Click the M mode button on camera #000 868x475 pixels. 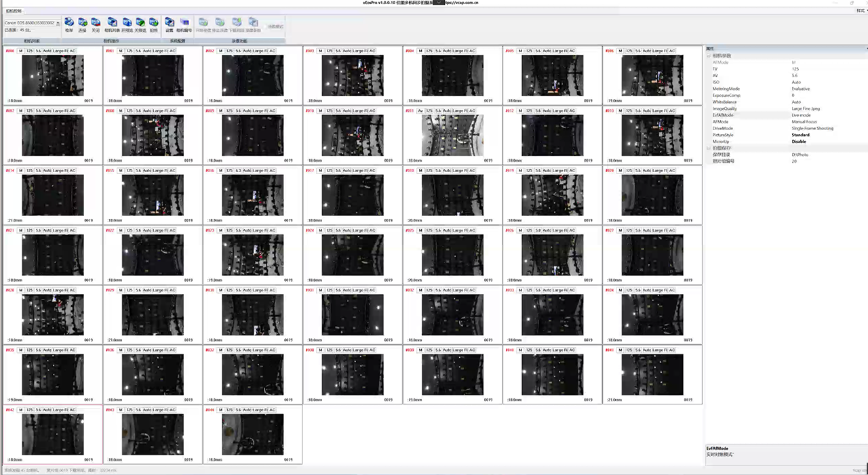click(x=20, y=51)
